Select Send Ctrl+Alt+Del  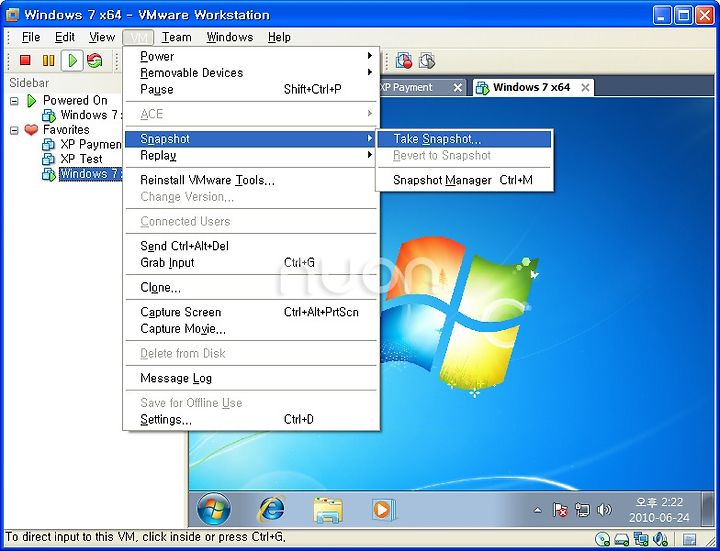251,246
